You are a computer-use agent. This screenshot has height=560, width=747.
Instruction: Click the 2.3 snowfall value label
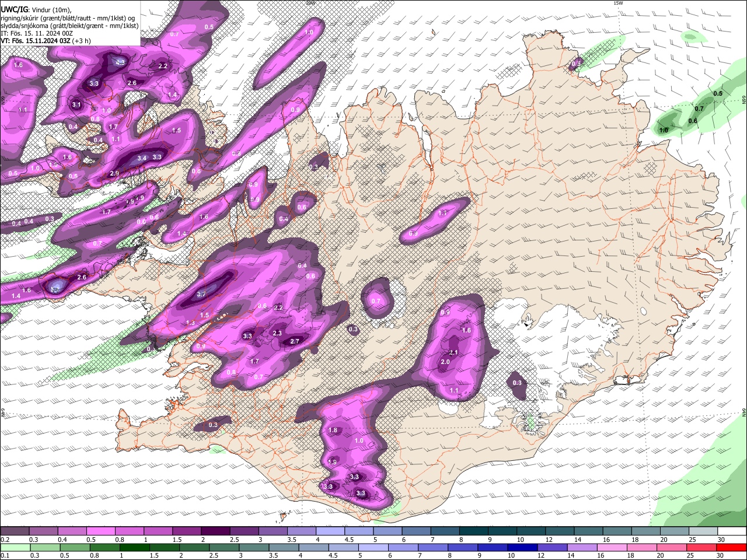[x=277, y=334]
